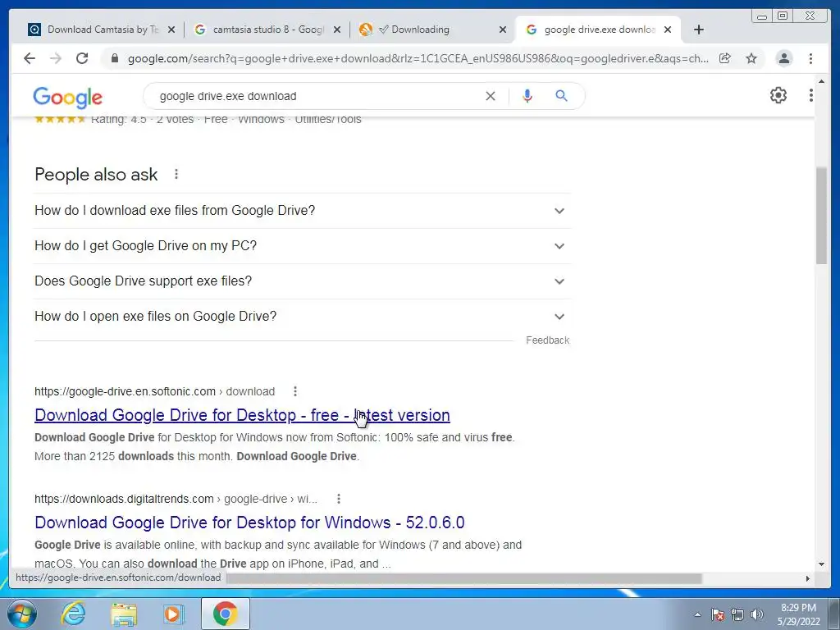Screen dimensions: 840x630
Task: Click the softonic.com URL breadcrumb
Action: pyautogui.click(x=154, y=391)
